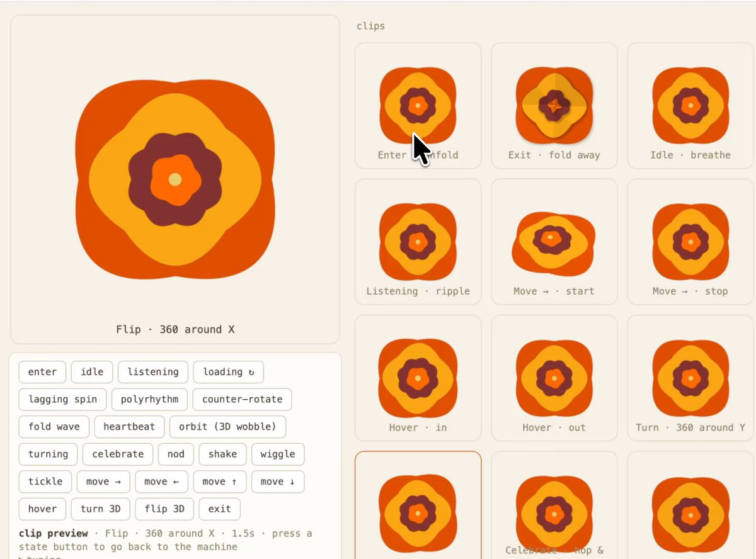Image resolution: width=756 pixels, height=559 pixels.
Task: Trigger the "tickle" animation
Action: tap(45, 482)
